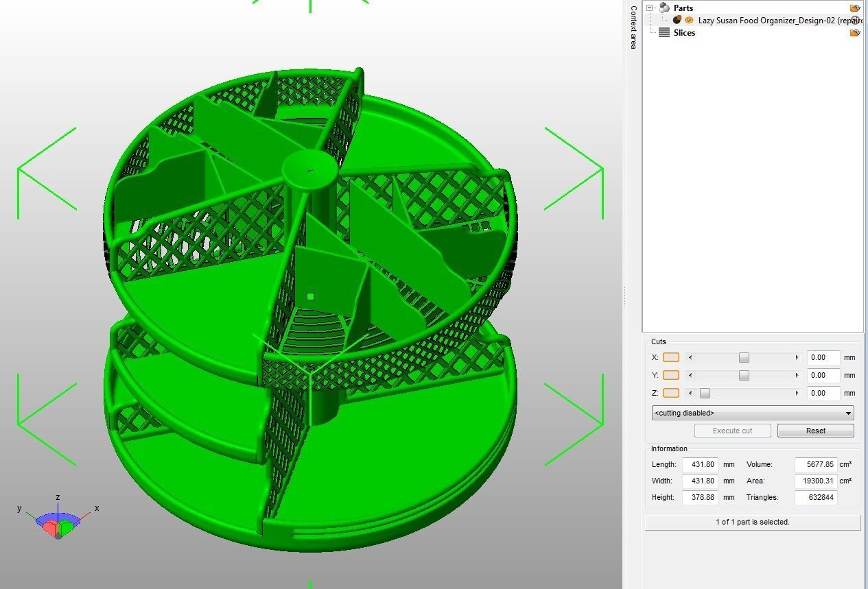Collapse the Parts tree node
This screenshot has height=589, width=868.
pyautogui.click(x=650, y=8)
